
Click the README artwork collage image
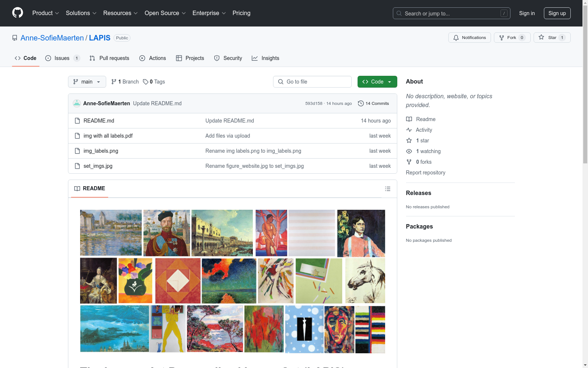(233, 282)
